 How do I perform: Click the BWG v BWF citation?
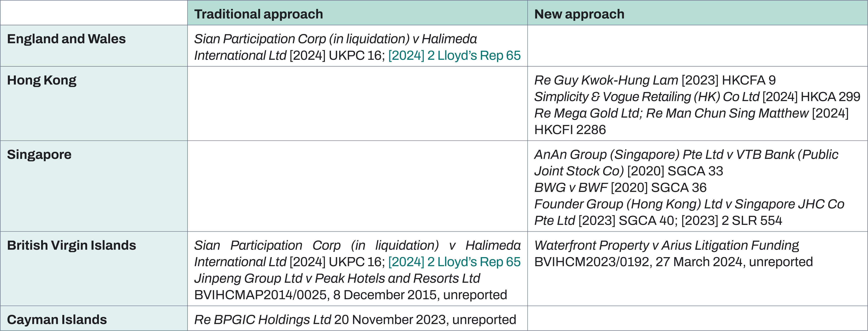click(620, 188)
